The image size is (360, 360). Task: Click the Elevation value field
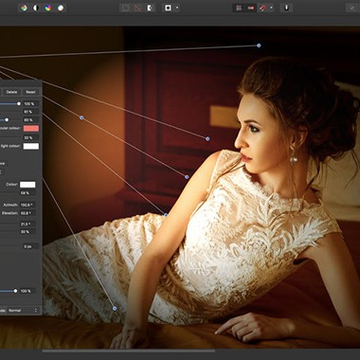tap(28, 213)
